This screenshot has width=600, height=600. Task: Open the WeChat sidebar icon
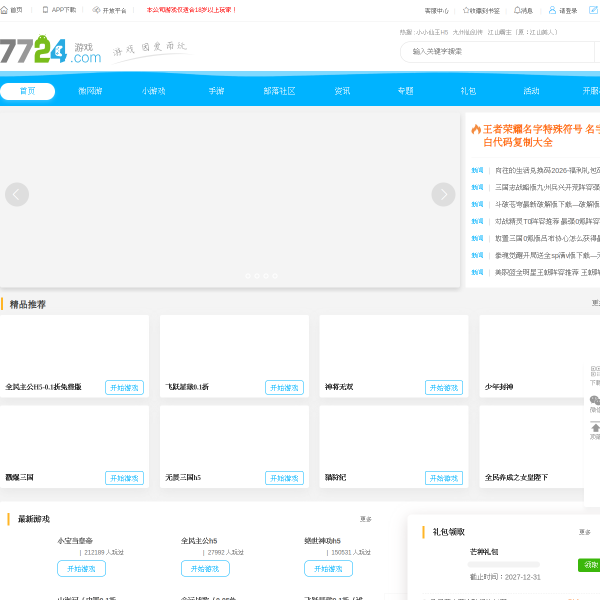tap(595, 400)
